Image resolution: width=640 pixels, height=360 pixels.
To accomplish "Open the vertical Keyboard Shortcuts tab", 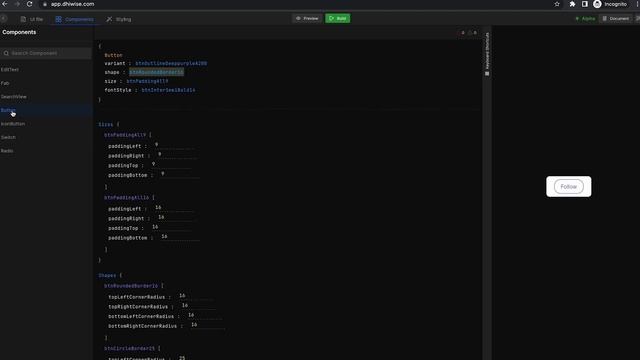I will (x=487, y=54).
